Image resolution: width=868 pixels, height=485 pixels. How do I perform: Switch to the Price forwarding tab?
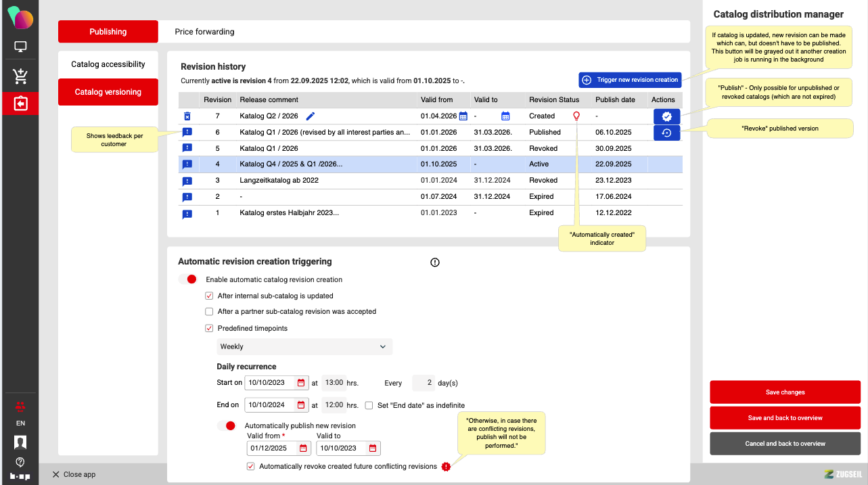pyautogui.click(x=204, y=32)
